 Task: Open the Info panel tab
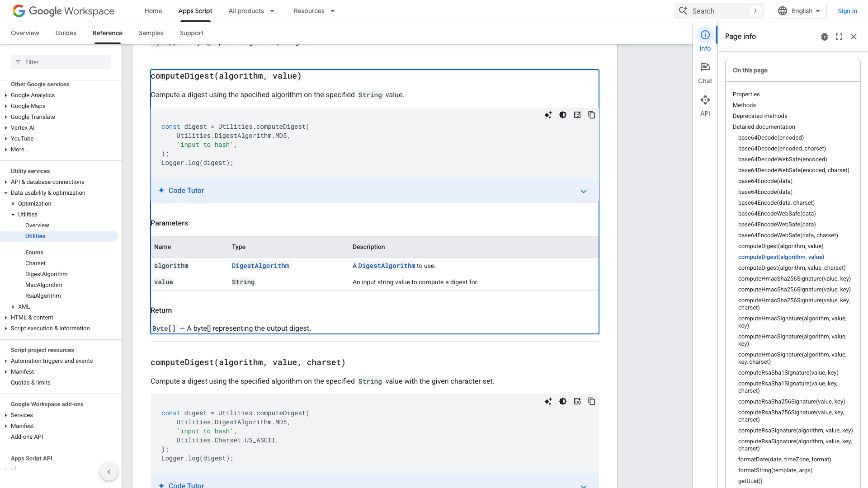click(x=705, y=40)
